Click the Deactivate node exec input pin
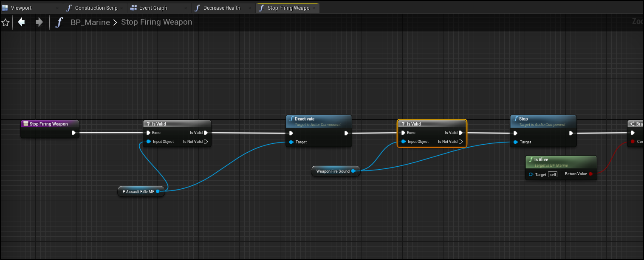 (291, 133)
